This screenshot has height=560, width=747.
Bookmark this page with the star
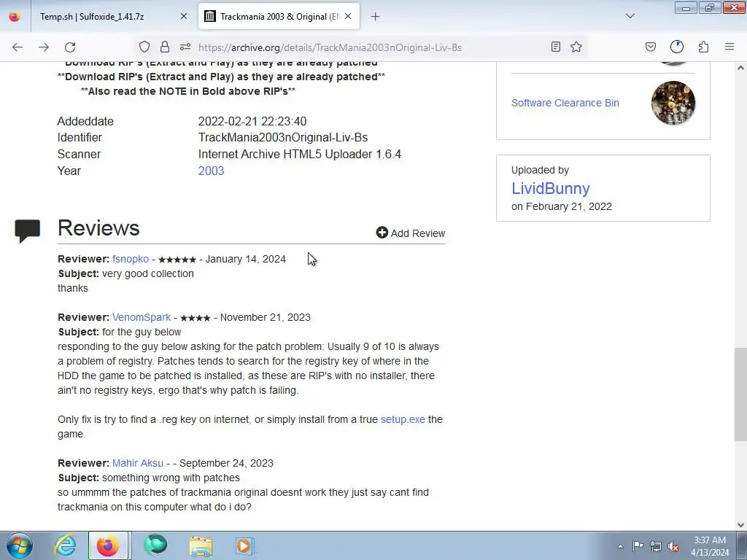click(576, 47)
